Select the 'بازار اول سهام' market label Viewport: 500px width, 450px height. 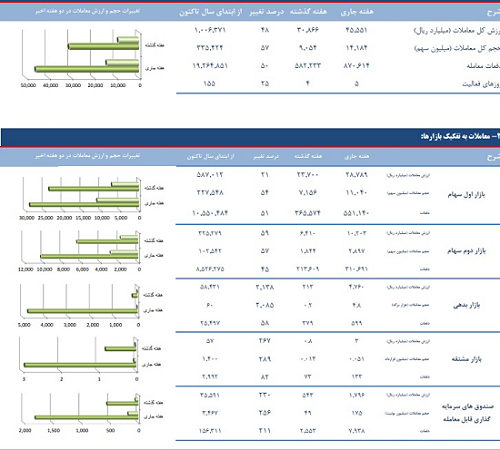click(x=466, y=194)
